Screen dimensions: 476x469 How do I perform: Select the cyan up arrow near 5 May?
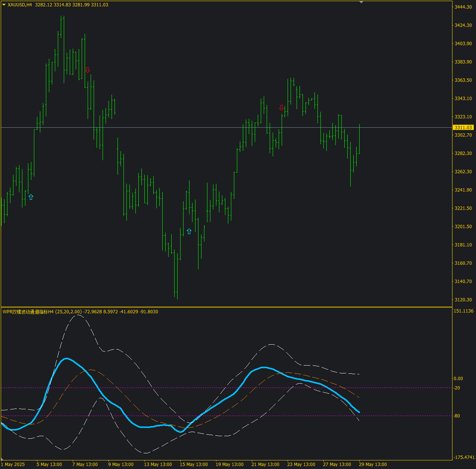(31, 197)
